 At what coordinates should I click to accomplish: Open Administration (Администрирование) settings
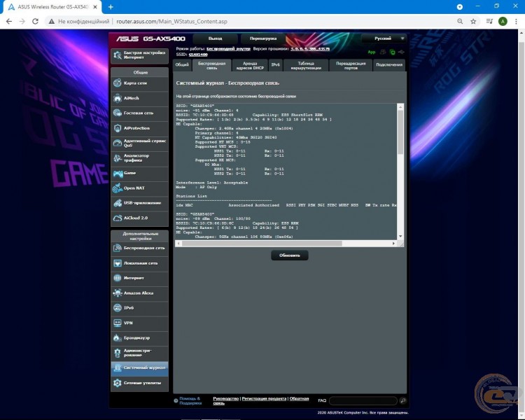139,353
